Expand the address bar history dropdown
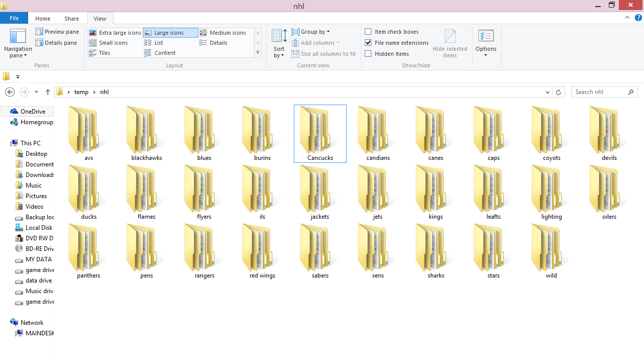The width and height of the screenshot is (644, 362). tap(547, 92)
